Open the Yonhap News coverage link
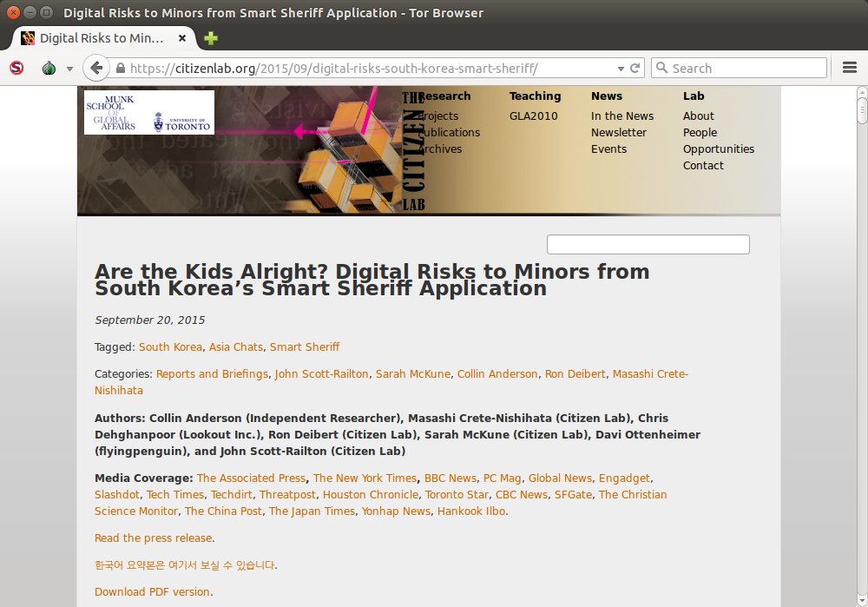Screen dimensions: 868x607 (x=397, y=511)
